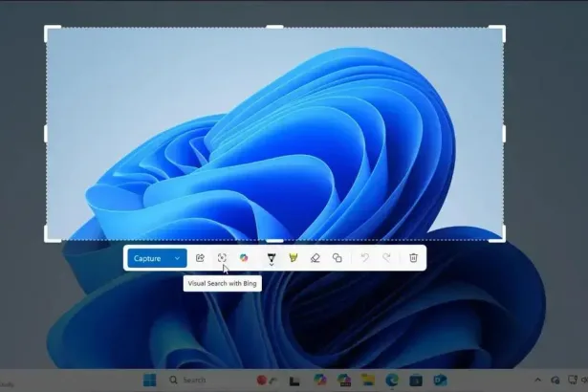Select Visual Search with Bing icon
Image resolution: width=588 pixels, height=392 pixels.
(x=222, y=258)
